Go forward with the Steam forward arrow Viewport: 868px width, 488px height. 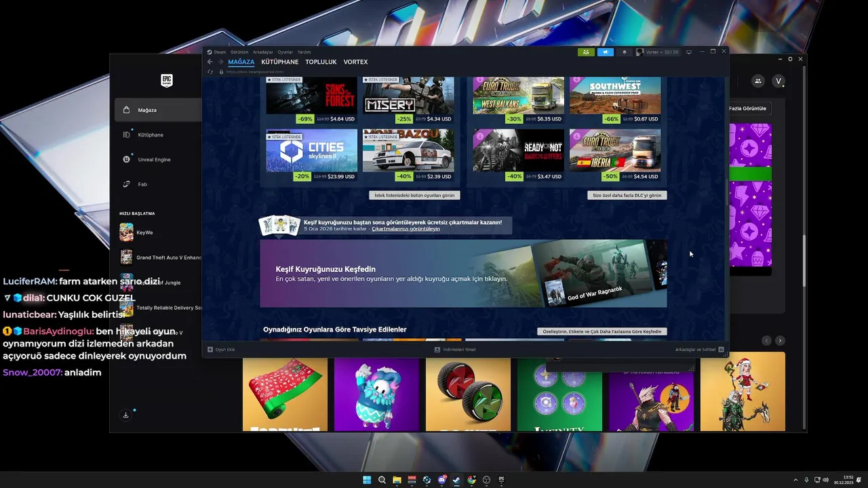point(220,62)
